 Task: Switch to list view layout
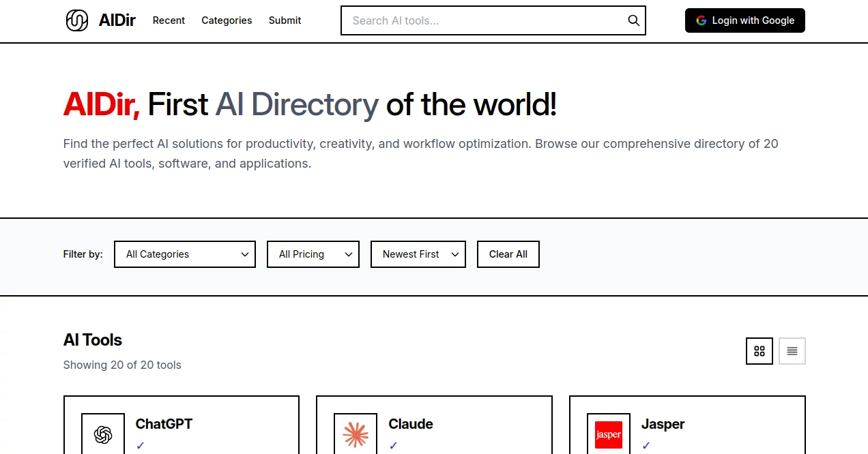[x=792, y=351]
